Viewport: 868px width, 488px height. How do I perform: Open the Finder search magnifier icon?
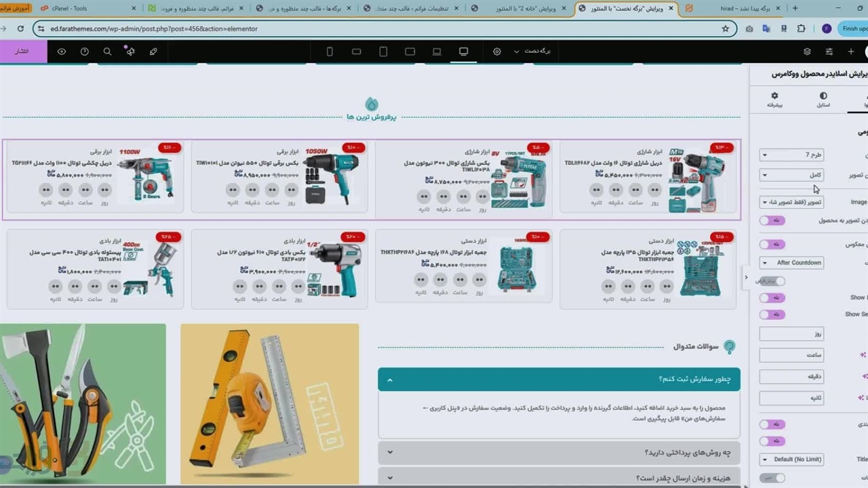107,52
